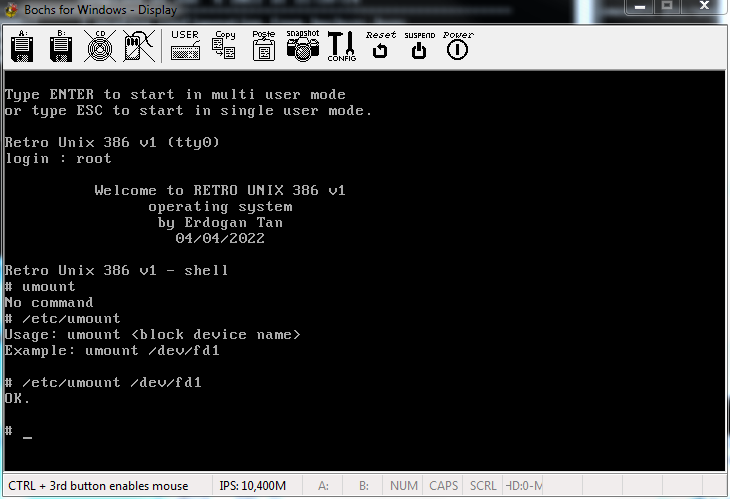The image size is (730, 499).
Task: Click the Power button icon
Action: coord(458,46)
